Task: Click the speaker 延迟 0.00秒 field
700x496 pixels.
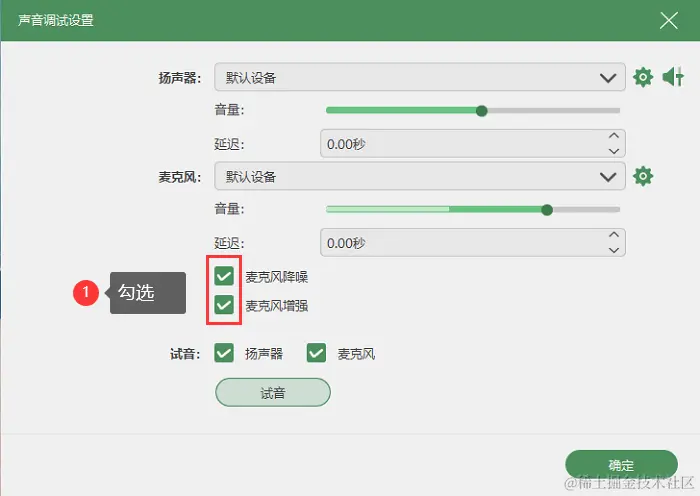Action: pyautogui.click(x=472, y=144)
